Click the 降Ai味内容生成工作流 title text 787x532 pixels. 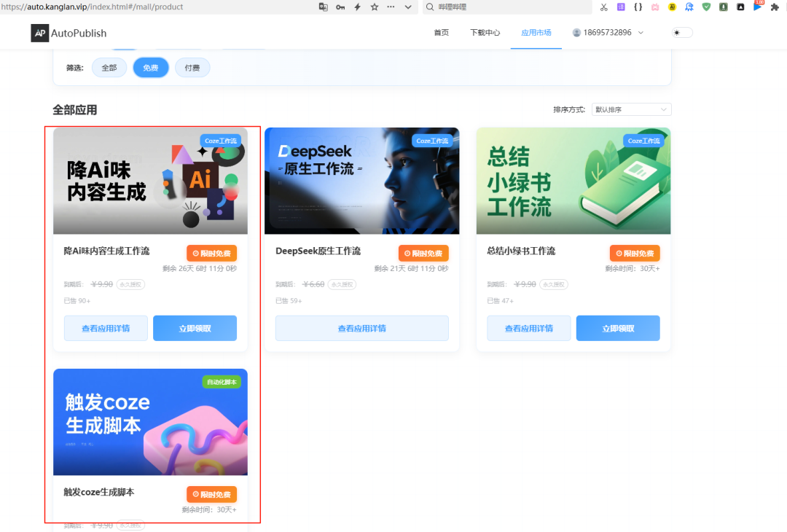[x=106, y=251]
